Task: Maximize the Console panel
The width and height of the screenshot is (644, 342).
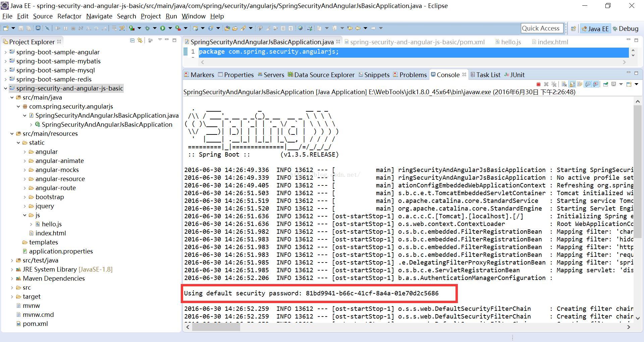Action: point(636,73)
